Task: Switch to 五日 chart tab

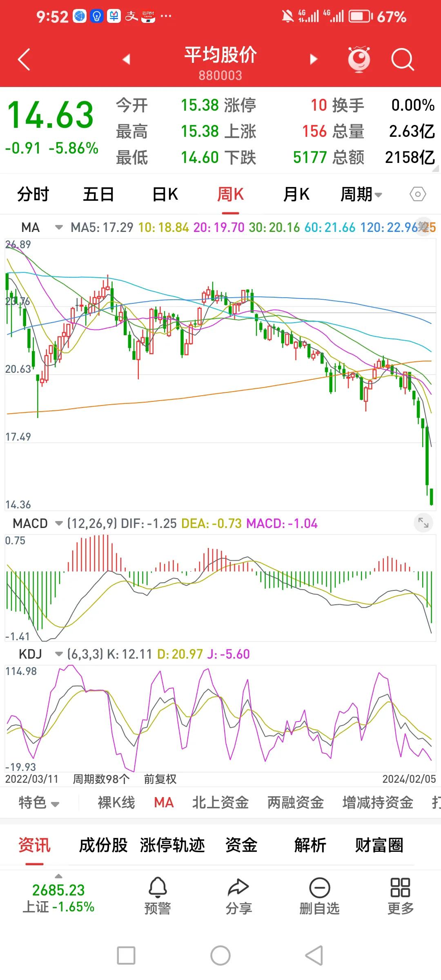Action: click(x=98, y=194)
